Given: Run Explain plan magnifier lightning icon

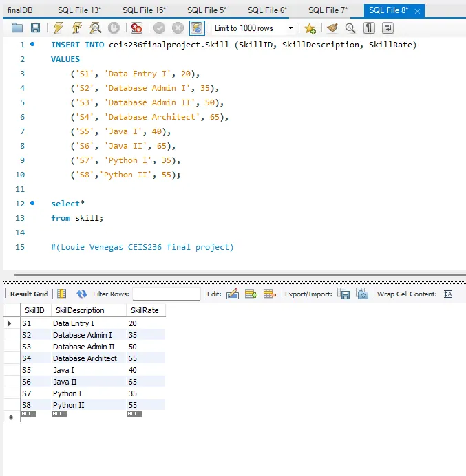Looking at the screenshot, I should click(x=96, y=28).
